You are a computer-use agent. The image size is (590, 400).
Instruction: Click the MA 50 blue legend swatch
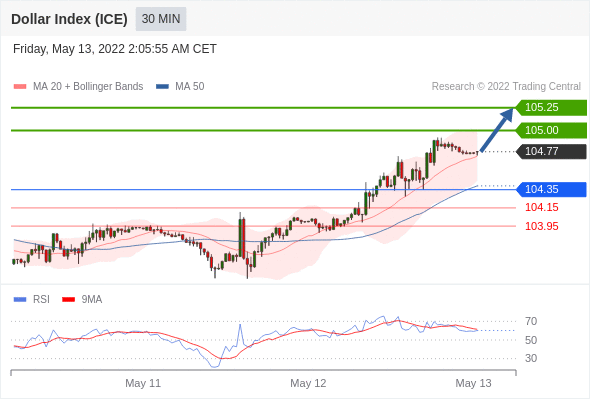[x=163, y=87]
